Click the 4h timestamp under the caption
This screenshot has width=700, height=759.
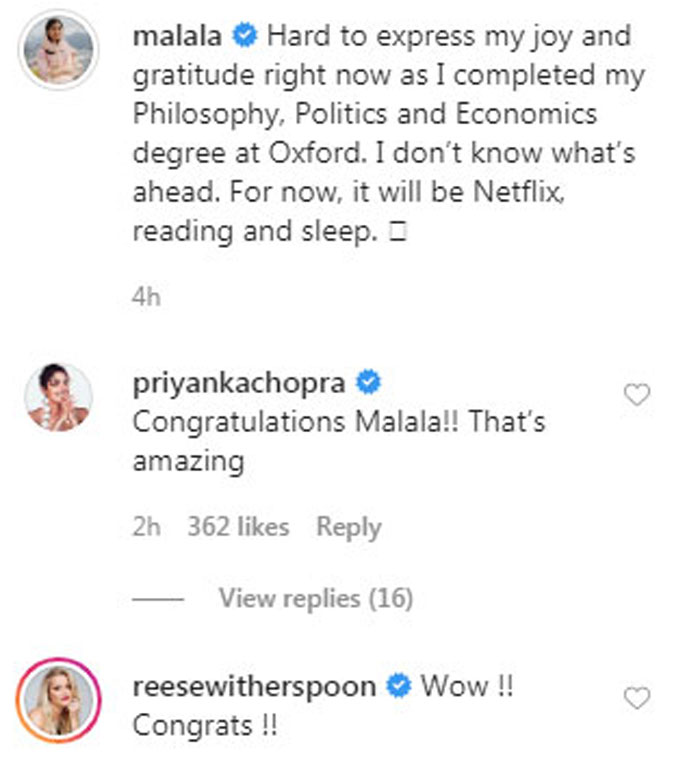click(146, 298)
